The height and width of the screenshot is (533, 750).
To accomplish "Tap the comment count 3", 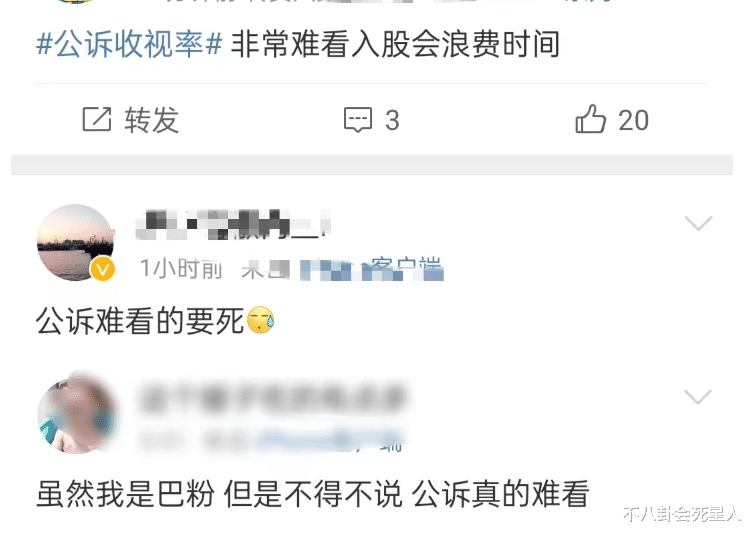I will click(x=392, y=120).
